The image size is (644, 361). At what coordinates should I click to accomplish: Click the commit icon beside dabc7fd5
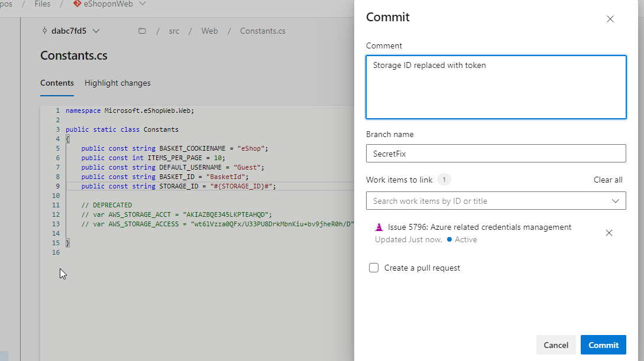pyautogui.click(x=44, y=31)
